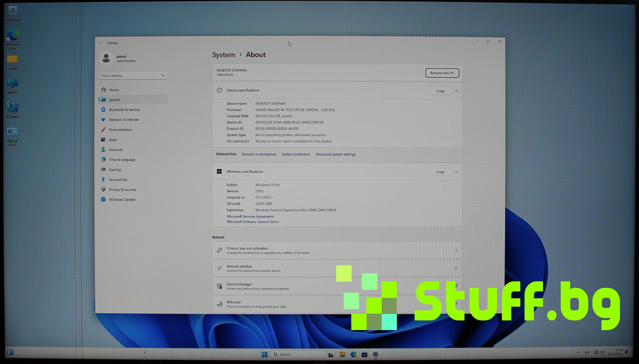Viewport: 639px width, 364px height.
Task: Open Apps settings
Action: tap(133, 140)
